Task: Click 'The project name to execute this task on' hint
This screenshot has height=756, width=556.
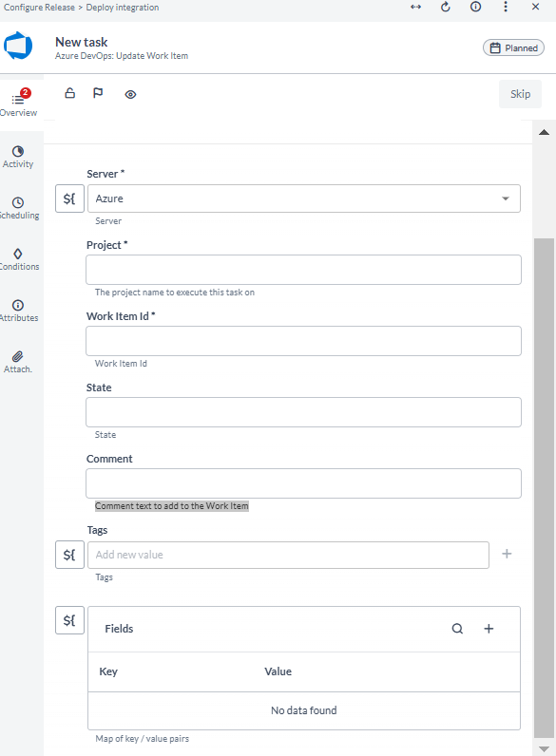Action: [x=175, y=293]
